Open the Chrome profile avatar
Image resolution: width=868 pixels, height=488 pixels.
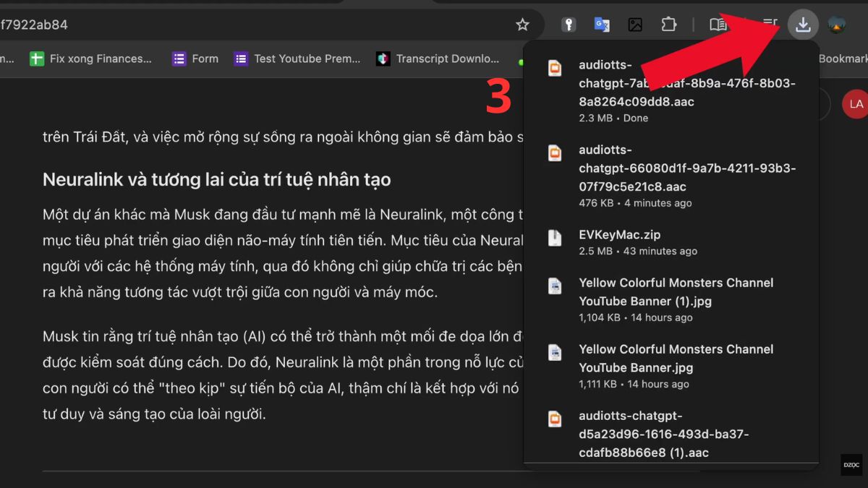point(837,25)
